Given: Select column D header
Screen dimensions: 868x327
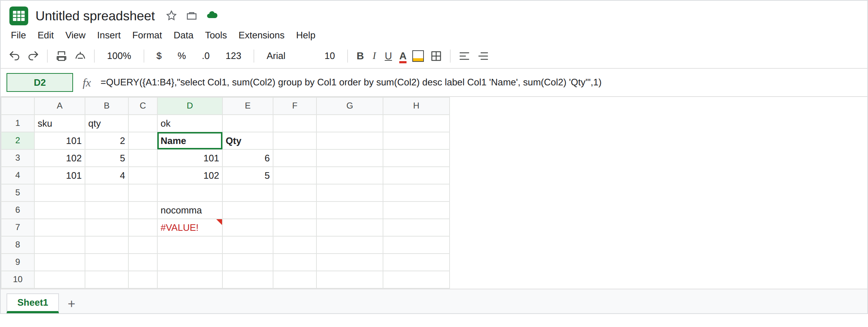Looking at the screenshot, I should pos(190,106).
